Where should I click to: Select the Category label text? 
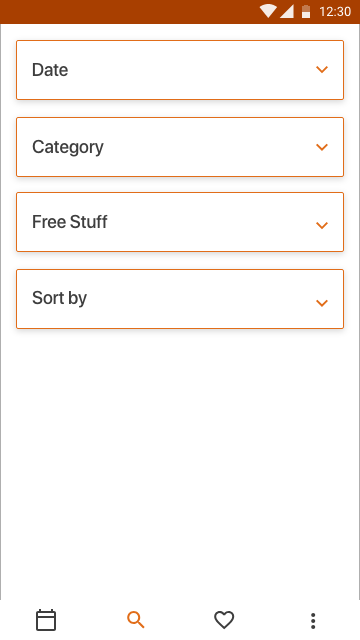point(68,147)
